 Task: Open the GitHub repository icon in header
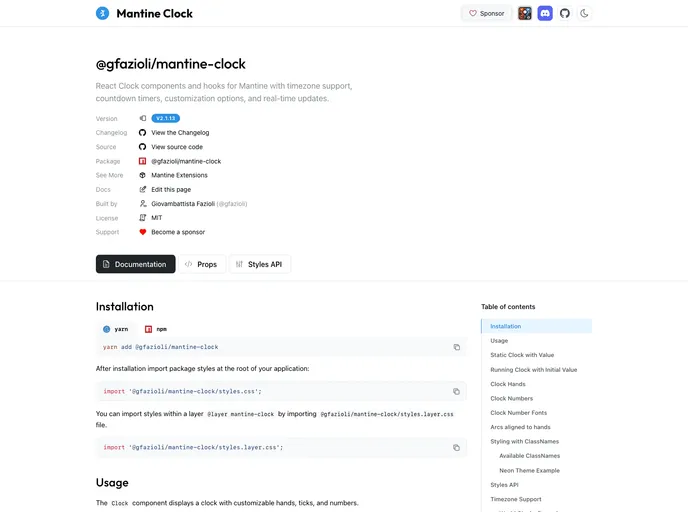click(x=565, y=14)
